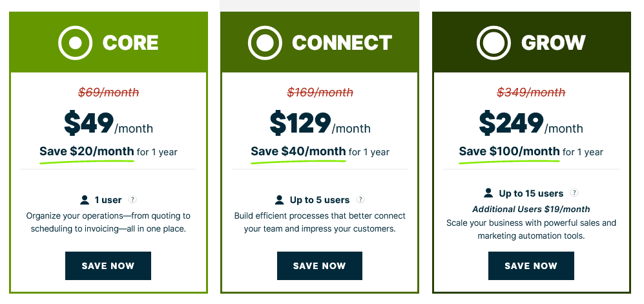Click help icon beside Up to 15 users
Viewport: 644px width, 304px height.
pos(574,193)
